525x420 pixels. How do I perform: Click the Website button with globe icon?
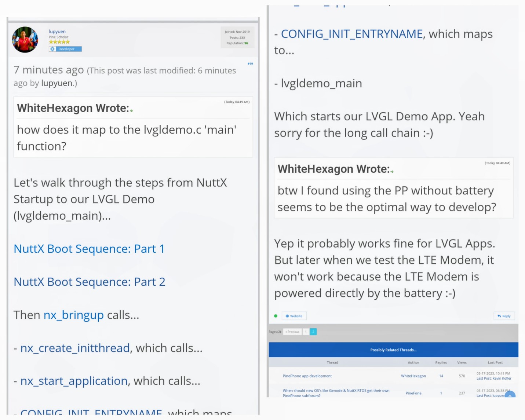click(x=294, y=316)
